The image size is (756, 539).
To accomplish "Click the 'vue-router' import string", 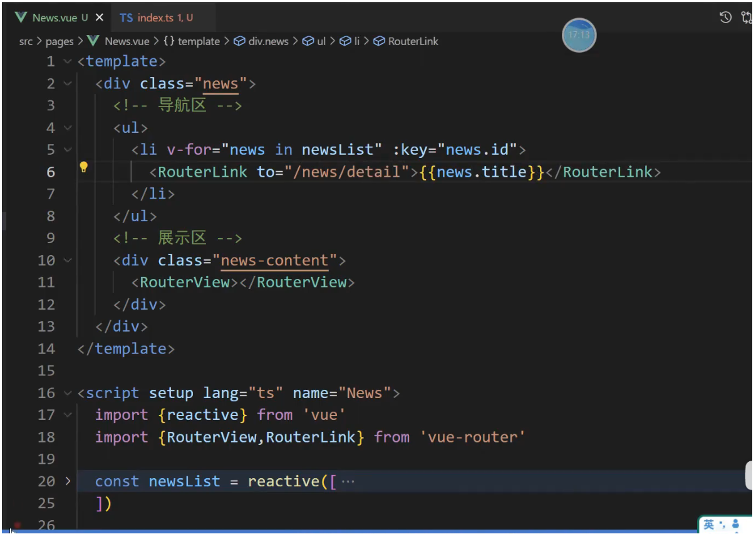I will 472,437.
